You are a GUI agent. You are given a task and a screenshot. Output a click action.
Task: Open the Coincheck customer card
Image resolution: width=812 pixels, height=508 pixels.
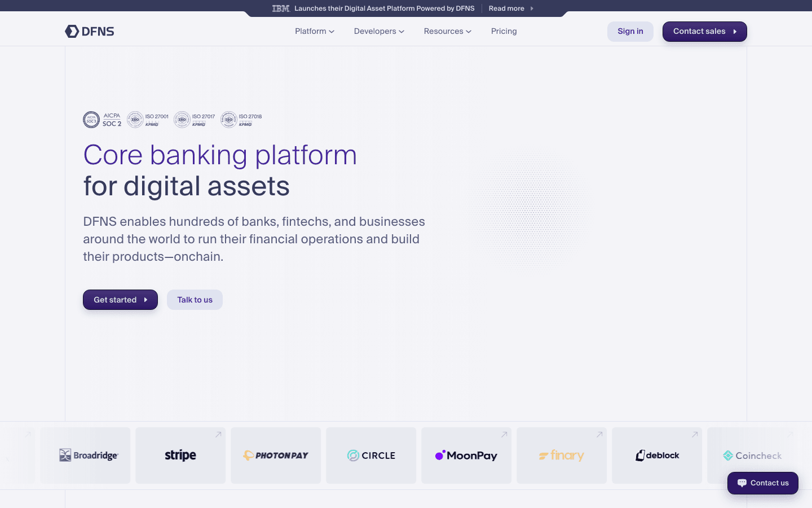pyautogui.click(x=752, y=456)
